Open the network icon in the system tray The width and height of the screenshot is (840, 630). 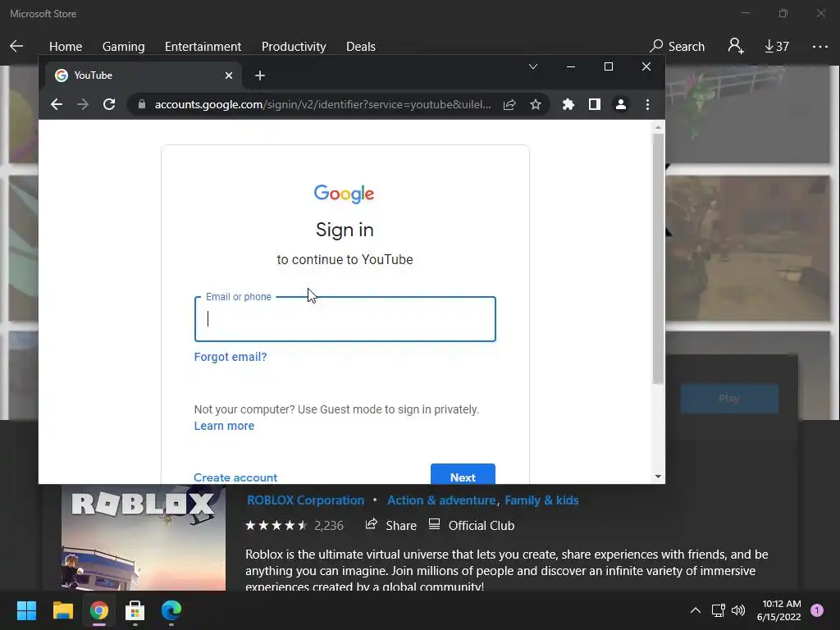point(718,610)
